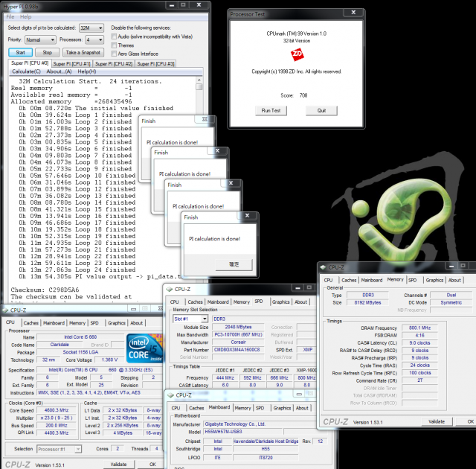The height and width of the screenshot is (469, 476).
Task: Click the Super PI log scroll up arrow
Action: point(199,80)
